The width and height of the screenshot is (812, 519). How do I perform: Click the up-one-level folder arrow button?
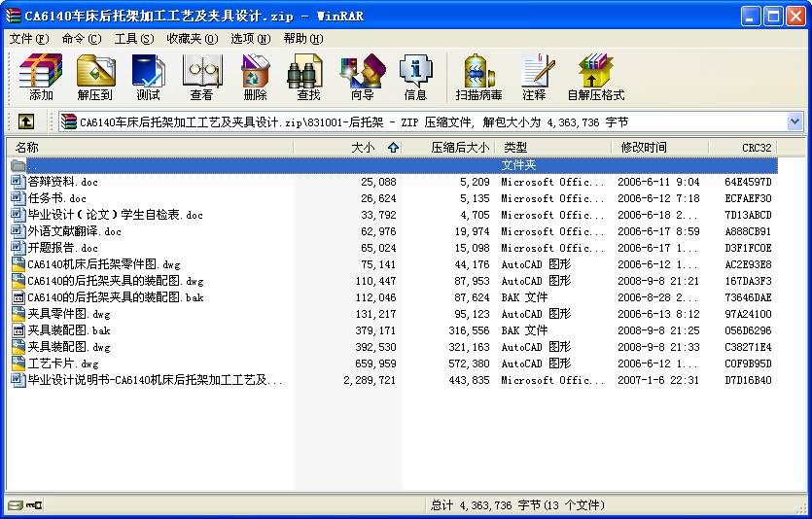click(26, 122)
